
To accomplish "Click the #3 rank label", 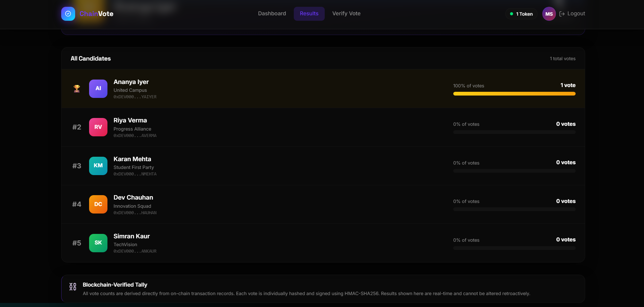I will coord(77,166).
